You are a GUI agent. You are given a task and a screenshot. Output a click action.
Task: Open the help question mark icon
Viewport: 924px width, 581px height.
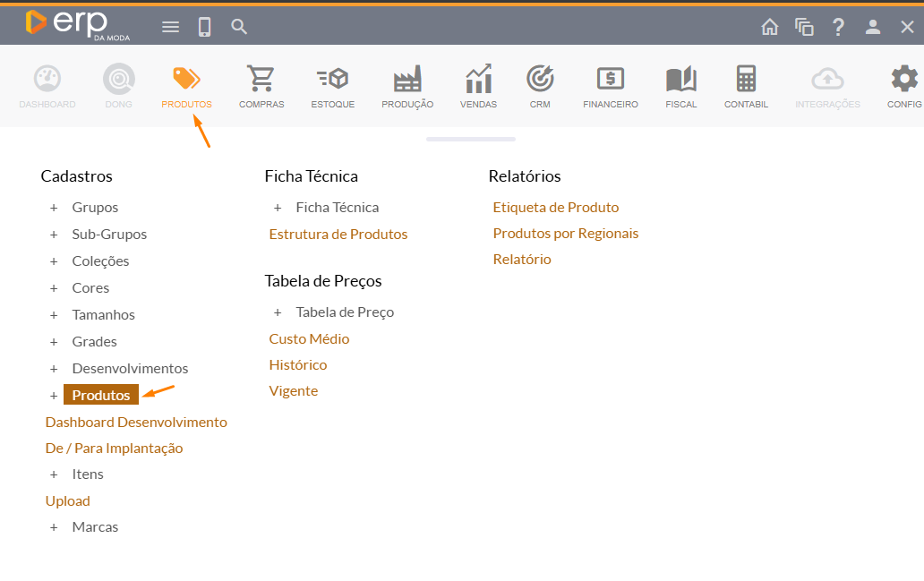click(x=838, y=27)
